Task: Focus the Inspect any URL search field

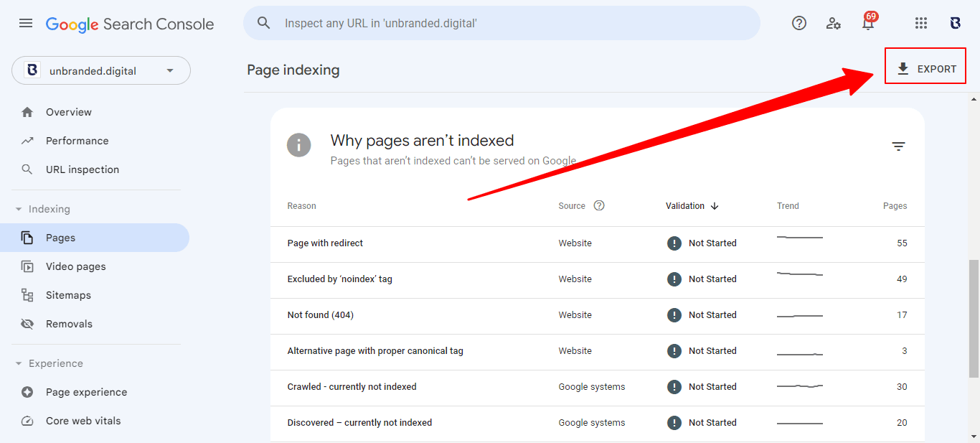Action: coord(501,24)
